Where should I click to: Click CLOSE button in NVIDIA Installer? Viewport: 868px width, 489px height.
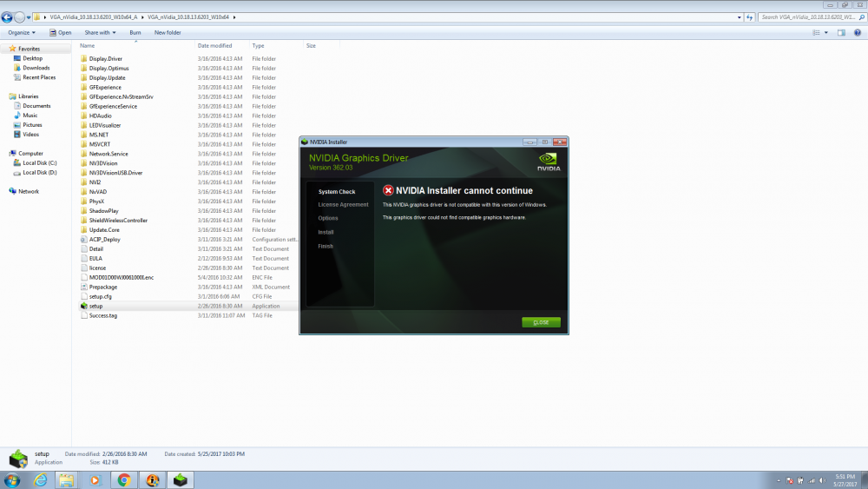pos(541,322)
